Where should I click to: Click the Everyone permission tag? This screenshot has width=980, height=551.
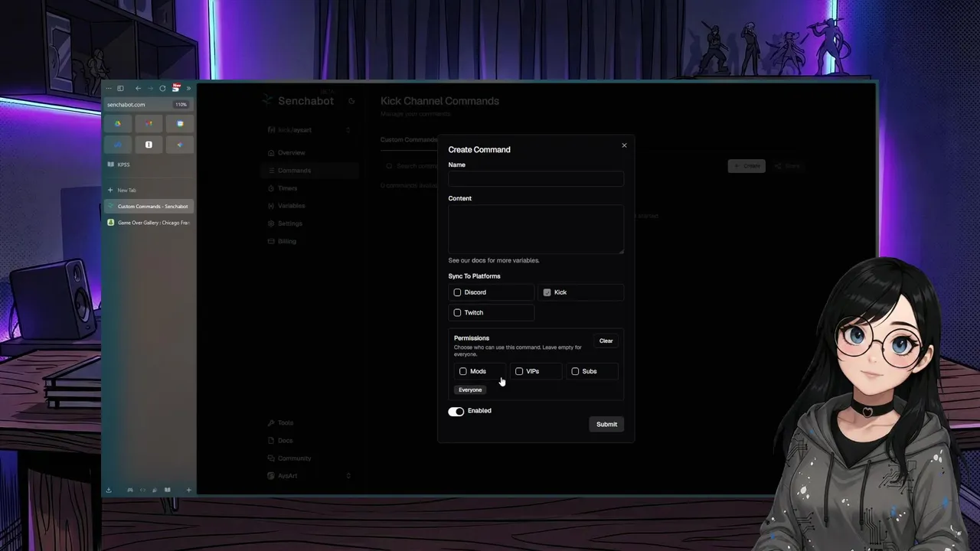point(470,390)
